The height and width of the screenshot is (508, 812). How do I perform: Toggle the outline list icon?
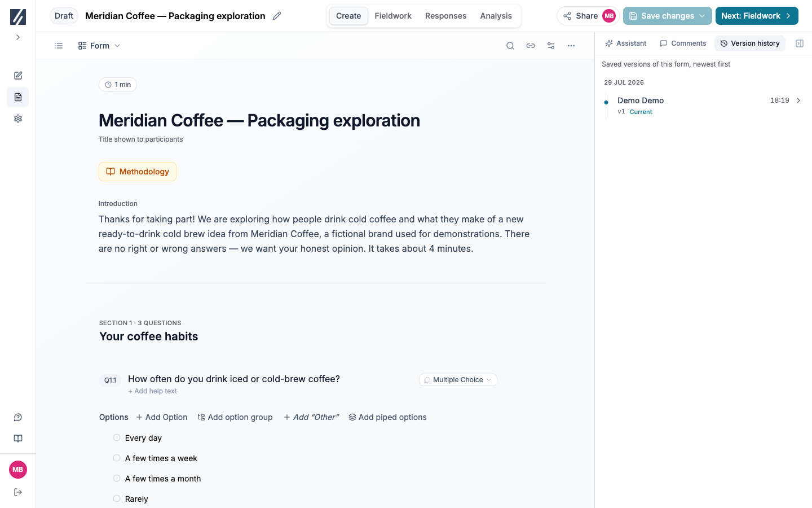[59, 46]
